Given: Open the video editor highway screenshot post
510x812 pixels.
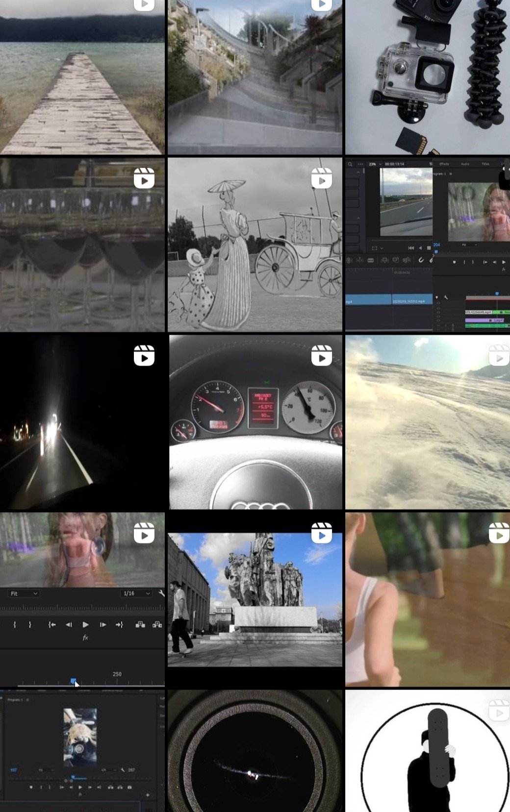Looking at the screenshot, I should (x=428, y=245).
